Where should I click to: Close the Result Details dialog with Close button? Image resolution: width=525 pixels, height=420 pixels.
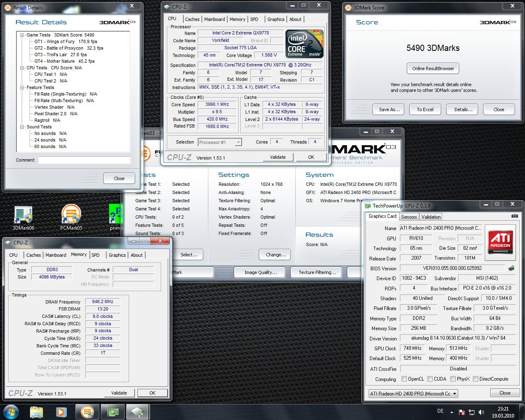click(119, 178)
